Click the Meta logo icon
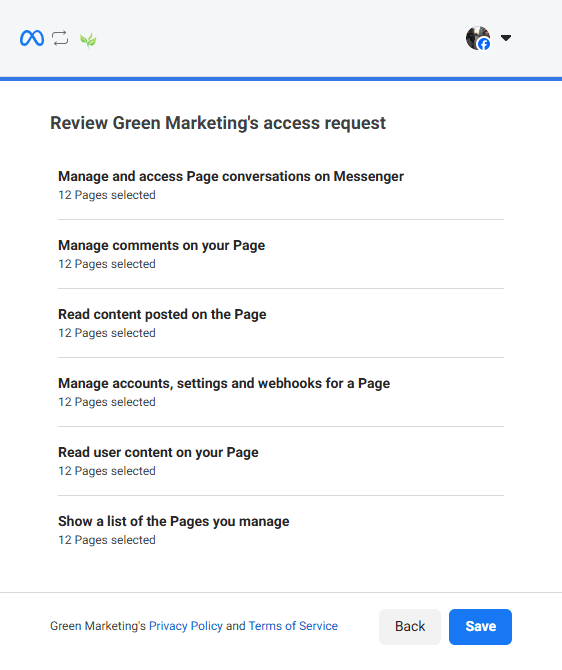This screenshot has height=670, width=562. click(32, 38)
